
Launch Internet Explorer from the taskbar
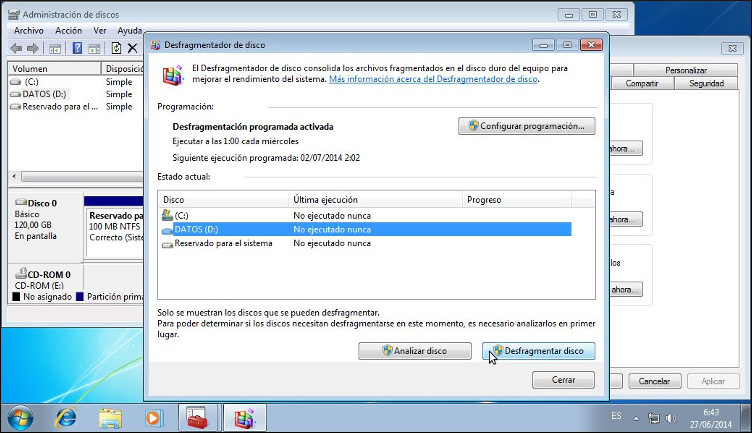[x=66, y=418]
